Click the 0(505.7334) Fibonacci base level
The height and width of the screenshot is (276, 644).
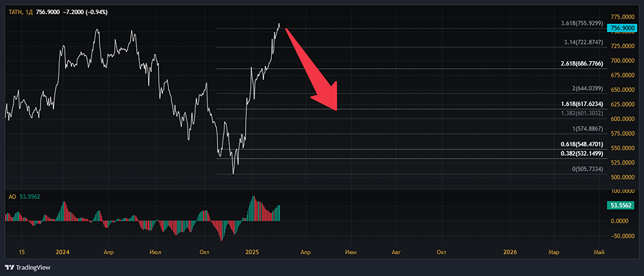click(x=587, y=169)
